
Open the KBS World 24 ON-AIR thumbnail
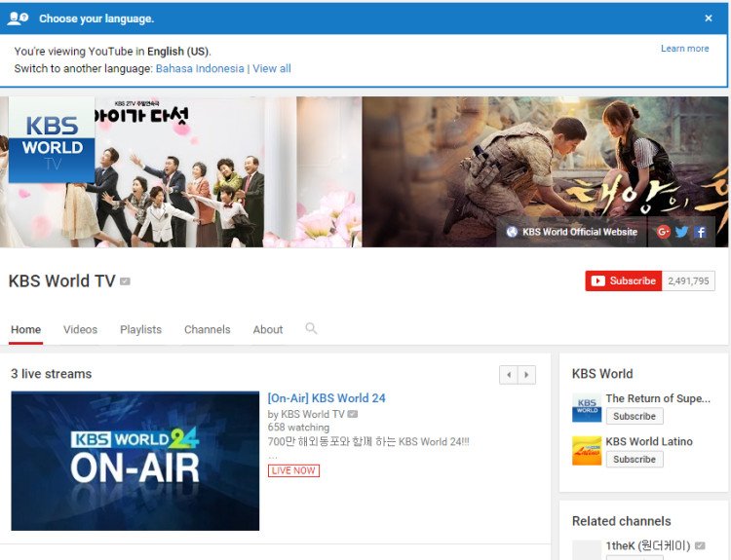tap(135, 461)
